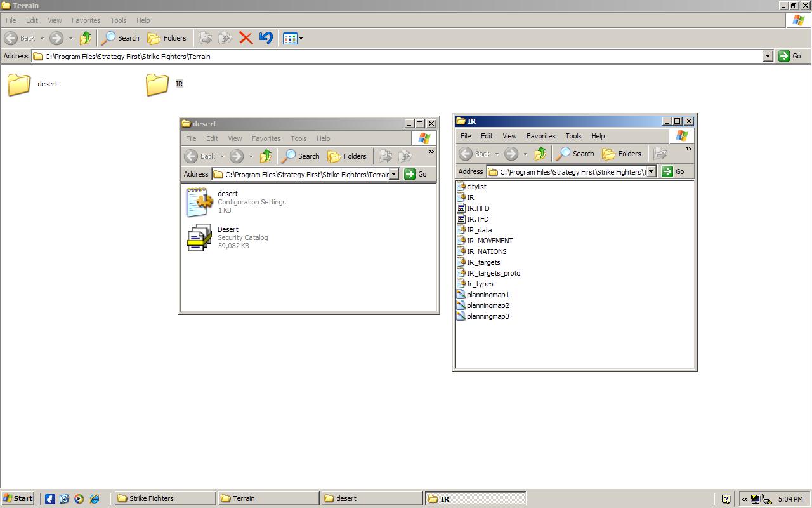Click the Views icon in Terrain toolbar
Image resolution: width=812 pixels, height=508 pixels.
coord(290,38)
